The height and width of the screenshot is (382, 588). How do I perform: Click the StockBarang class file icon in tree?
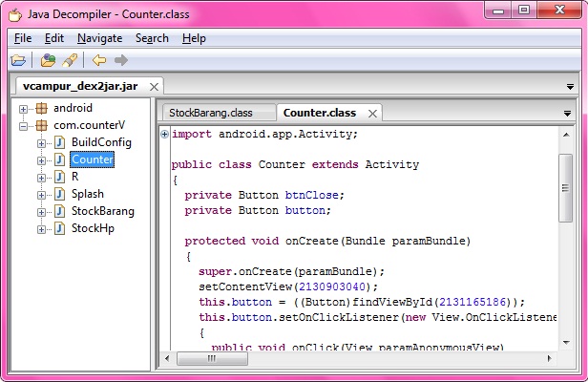60,211
